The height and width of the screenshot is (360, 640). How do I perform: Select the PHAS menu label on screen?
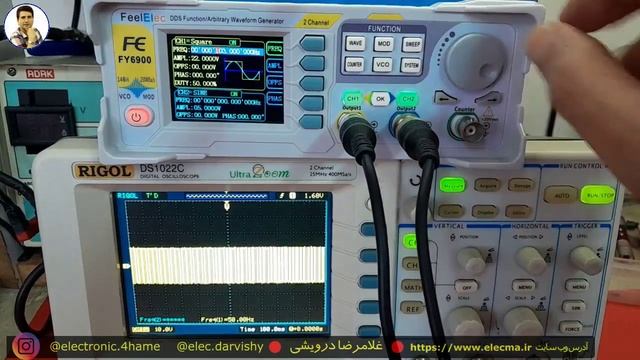(x=275, y=99)
